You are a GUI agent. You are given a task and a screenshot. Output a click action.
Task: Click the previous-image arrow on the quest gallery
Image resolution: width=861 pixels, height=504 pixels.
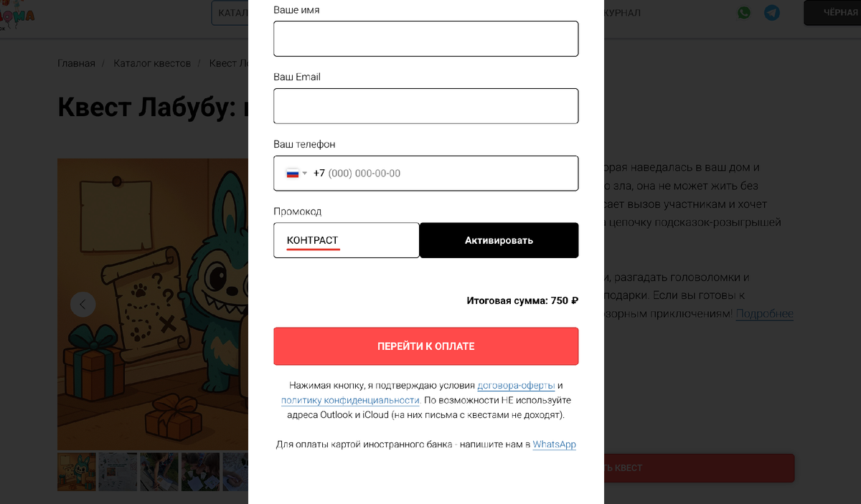tap(83, 304)
